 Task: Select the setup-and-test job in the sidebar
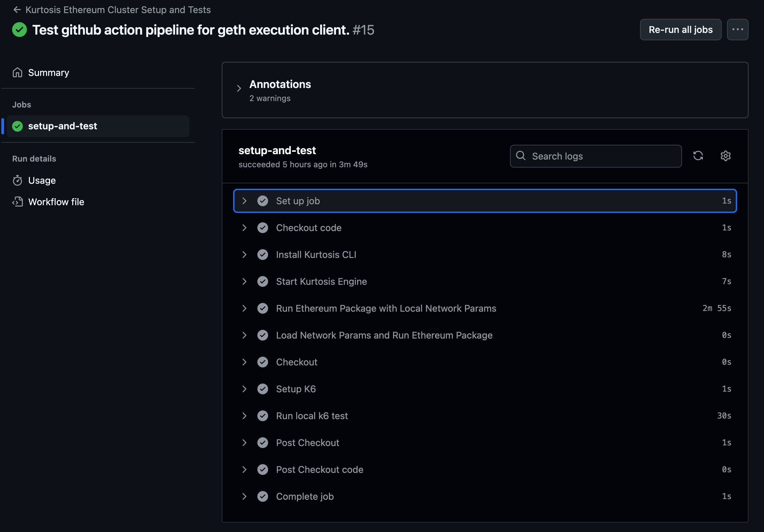[x=98, y=126]
